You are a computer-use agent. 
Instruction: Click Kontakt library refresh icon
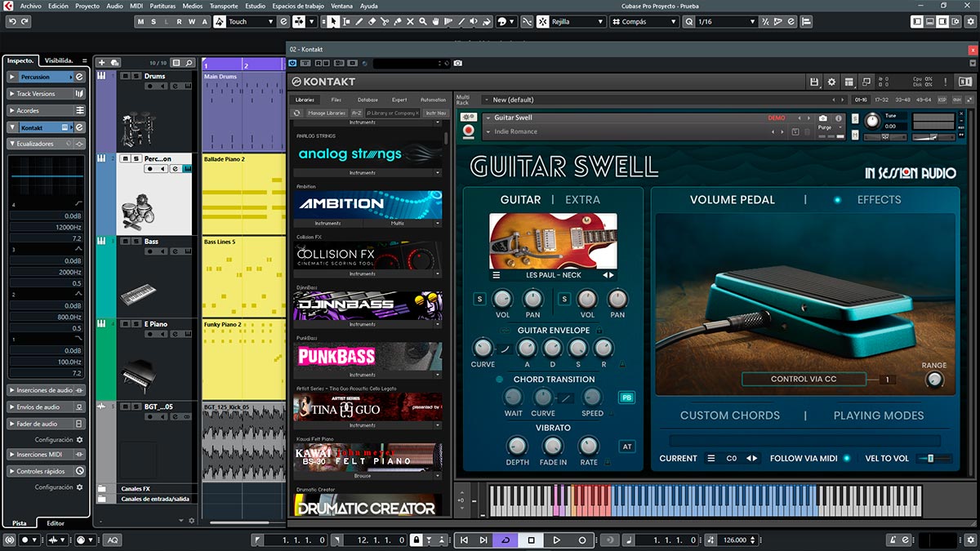tap(297, 113)
